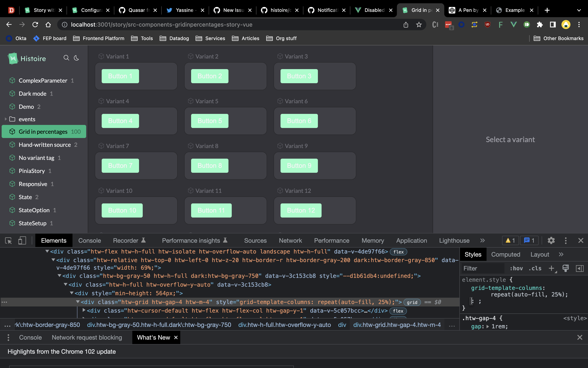Reload the browser page
Viewport: 588px width, 368px height.
coord(35,25)
